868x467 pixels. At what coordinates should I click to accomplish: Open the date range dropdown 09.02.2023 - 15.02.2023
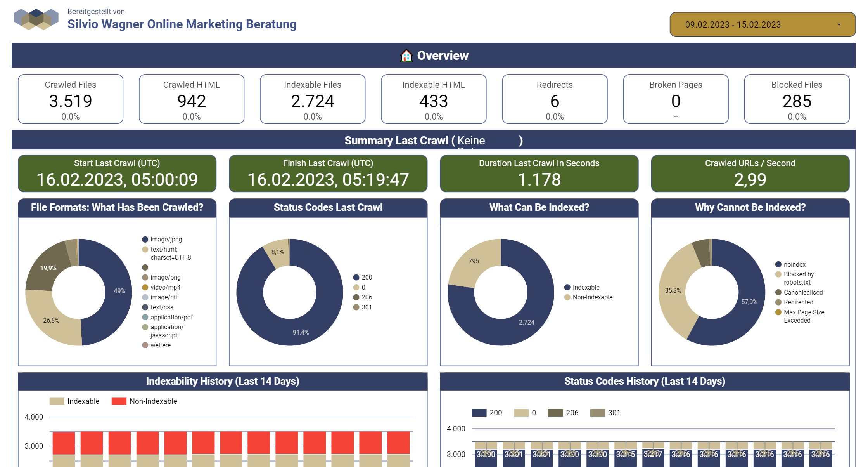point(762,24)
